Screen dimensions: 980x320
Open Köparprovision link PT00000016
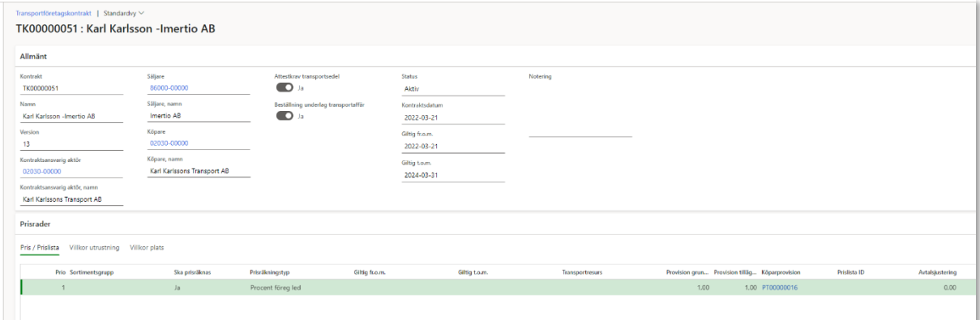[780, 287]
